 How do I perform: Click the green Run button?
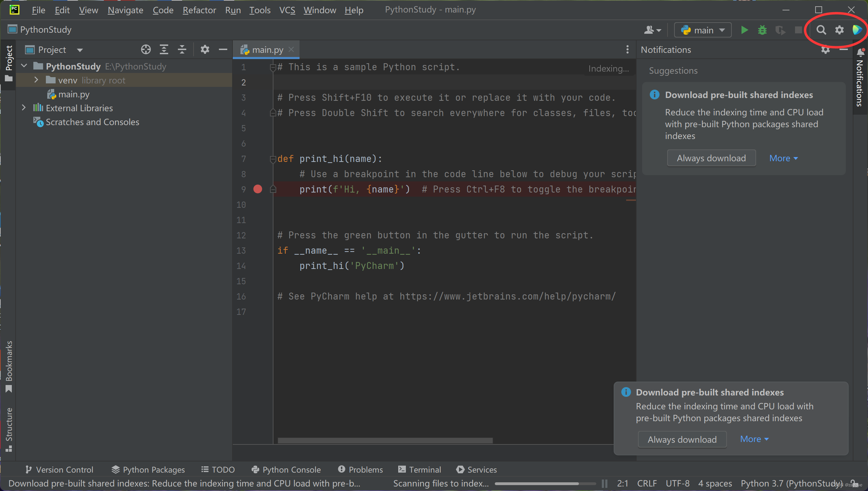[744, 30]
